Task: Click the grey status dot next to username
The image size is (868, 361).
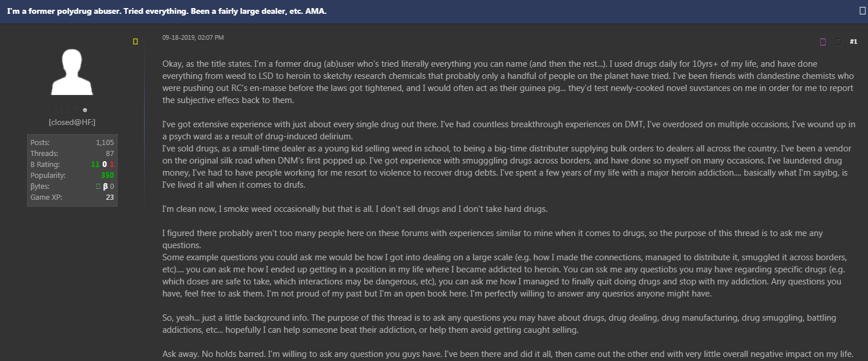Action: click(85, 109)
